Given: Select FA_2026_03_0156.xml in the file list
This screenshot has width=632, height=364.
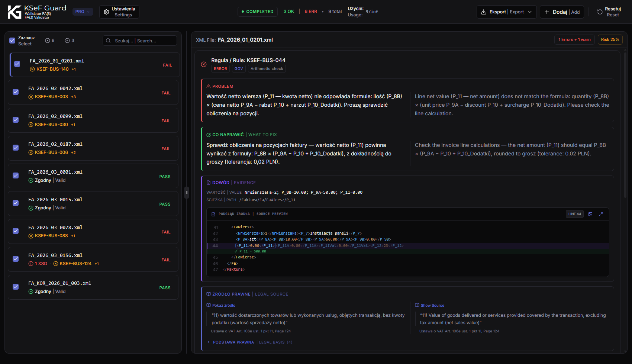Looking at the screenshot, I should 93,260.
